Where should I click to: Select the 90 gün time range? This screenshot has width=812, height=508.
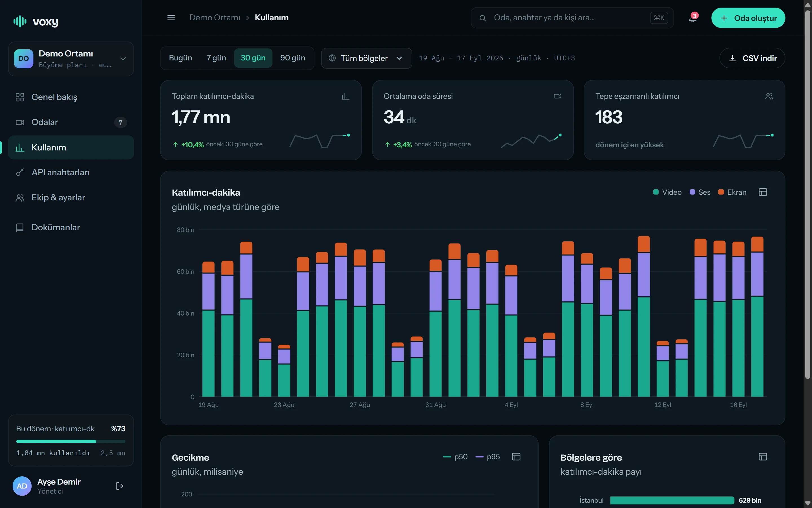293,58
